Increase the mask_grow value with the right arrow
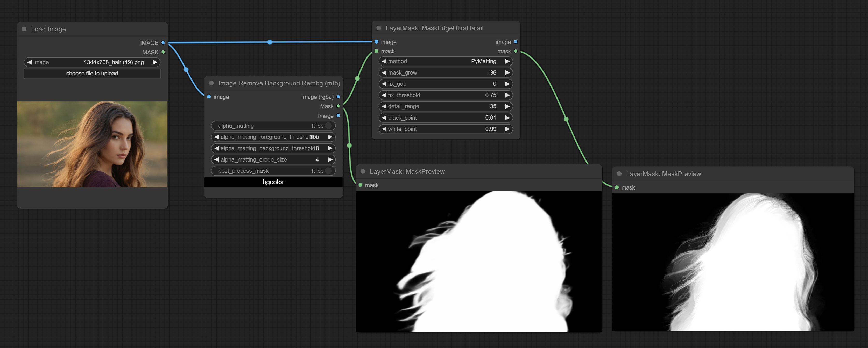Viewport: 868px width, 348px height. click(507, 73)
